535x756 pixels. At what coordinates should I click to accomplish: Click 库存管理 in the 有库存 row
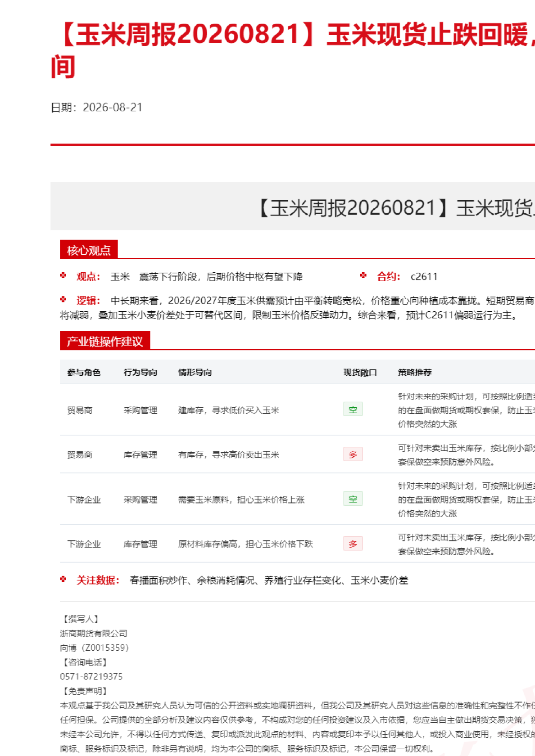141,454
